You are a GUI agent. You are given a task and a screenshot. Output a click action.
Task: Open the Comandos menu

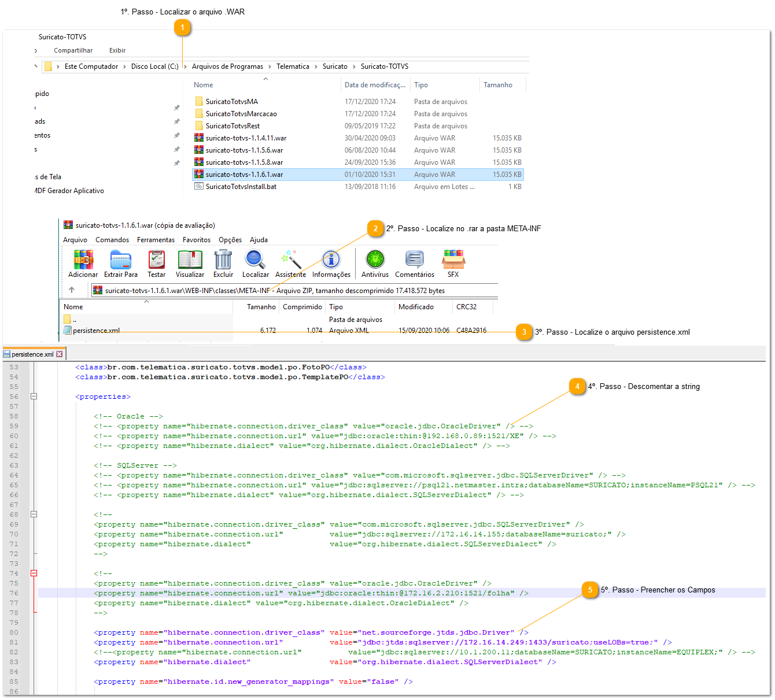click(x=112, y=240)
